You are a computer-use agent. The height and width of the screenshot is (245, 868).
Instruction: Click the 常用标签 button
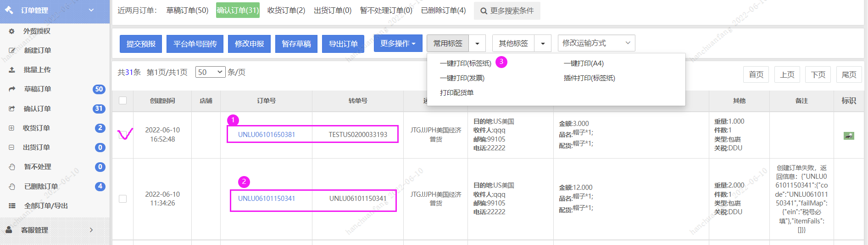[448, 43]
